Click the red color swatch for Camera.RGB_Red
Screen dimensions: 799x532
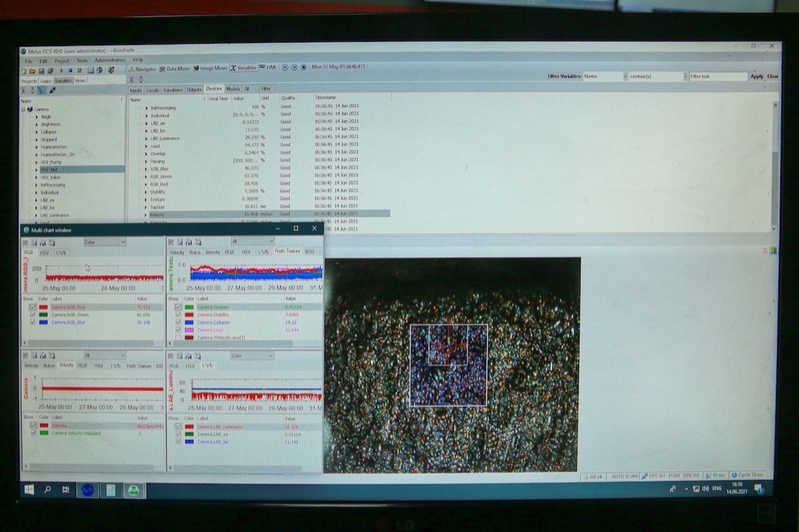click(43, 308)
